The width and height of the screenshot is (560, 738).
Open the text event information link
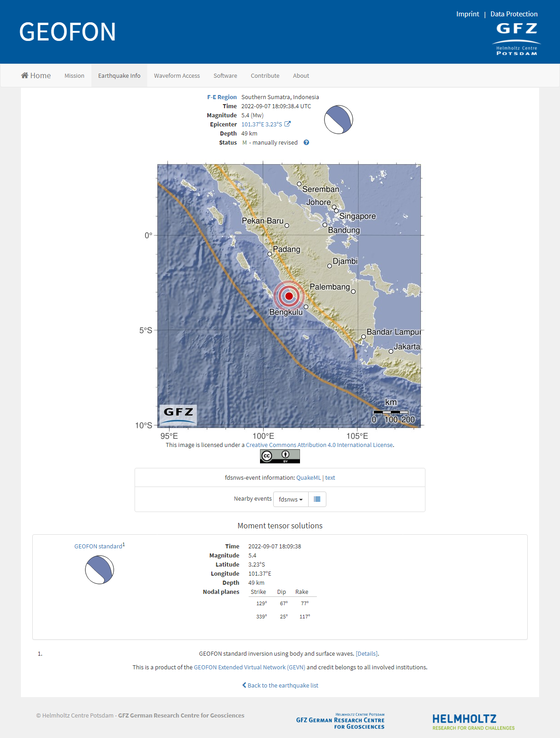tap(330, 477)
